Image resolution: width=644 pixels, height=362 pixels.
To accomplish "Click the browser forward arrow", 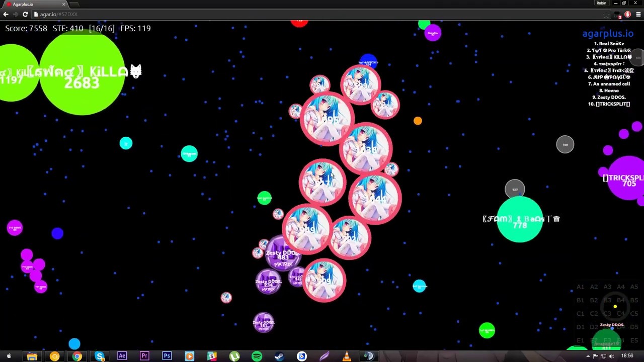I will tap(16, 15).
